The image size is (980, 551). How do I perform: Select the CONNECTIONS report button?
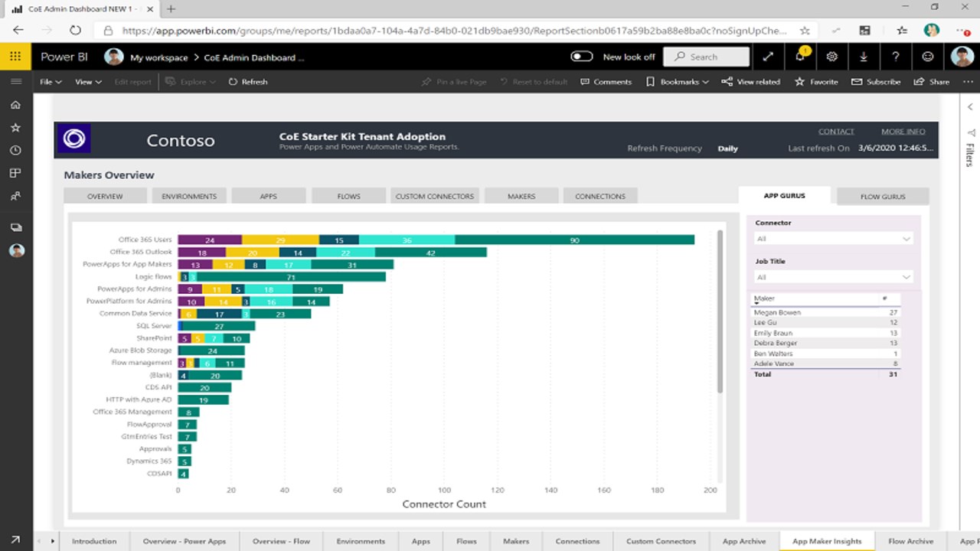(x=600, y=196)
